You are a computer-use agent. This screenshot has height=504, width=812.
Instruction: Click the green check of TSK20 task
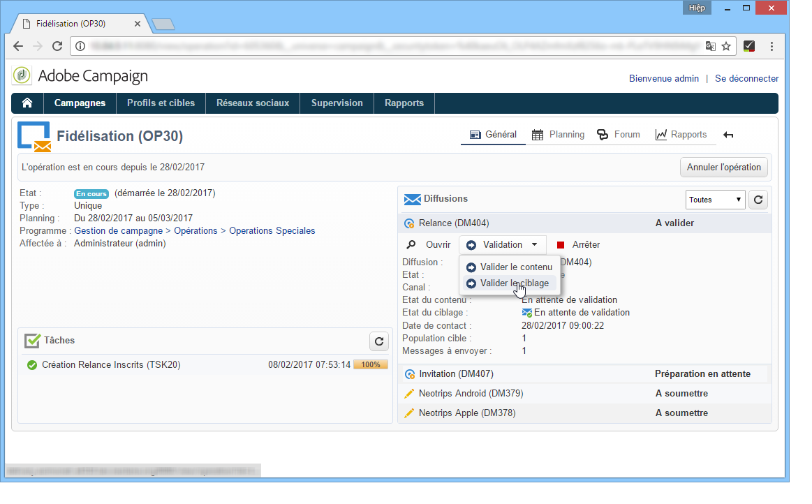click(x=32, y=365)
